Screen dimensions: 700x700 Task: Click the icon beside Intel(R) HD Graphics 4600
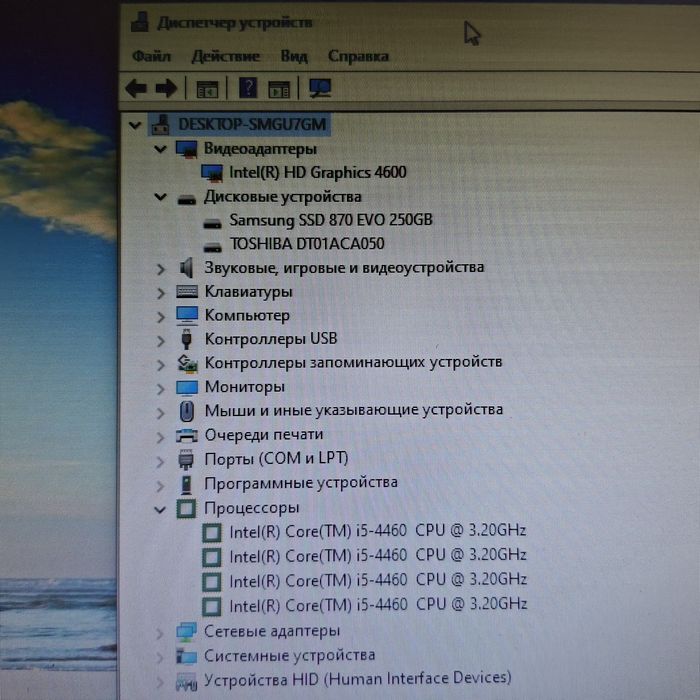coord(212,173)
